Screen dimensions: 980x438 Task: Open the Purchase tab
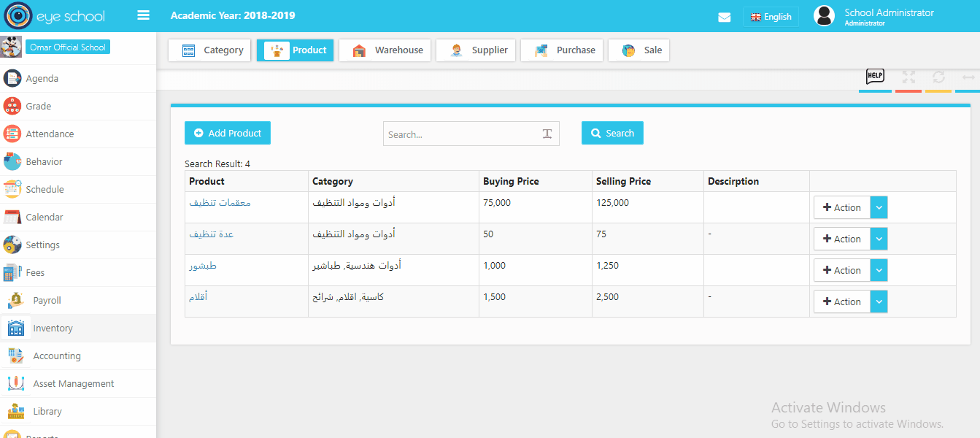[x=562, y=50]
